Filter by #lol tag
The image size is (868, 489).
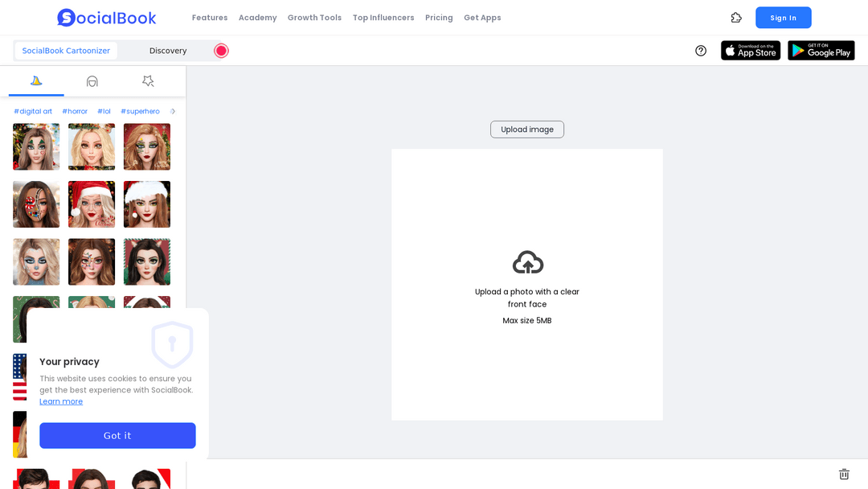point(104,111)
